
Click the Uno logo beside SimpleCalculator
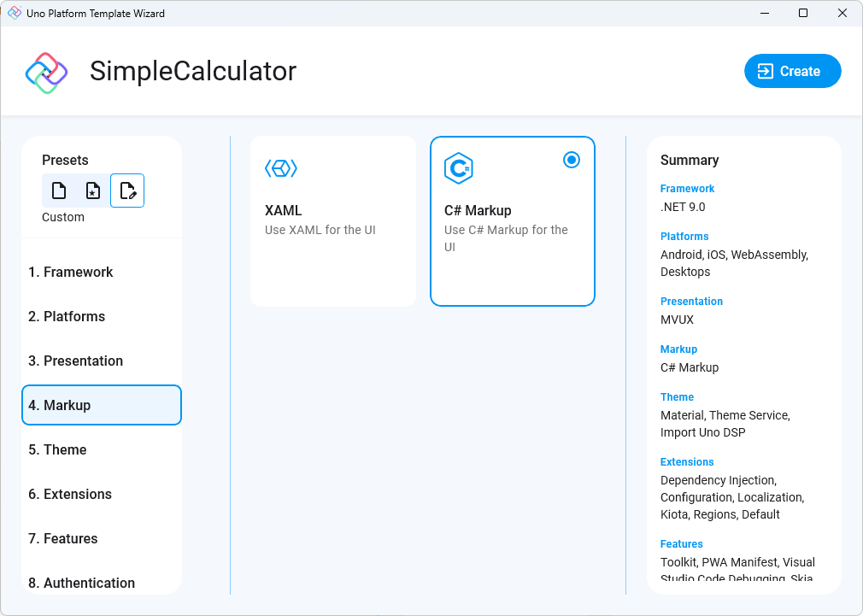click(46, 71)
